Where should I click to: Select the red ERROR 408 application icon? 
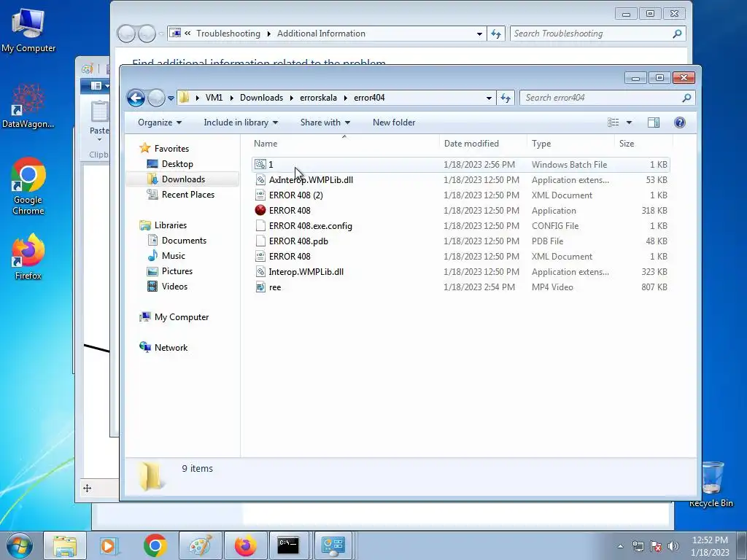[x=260, y=210]
